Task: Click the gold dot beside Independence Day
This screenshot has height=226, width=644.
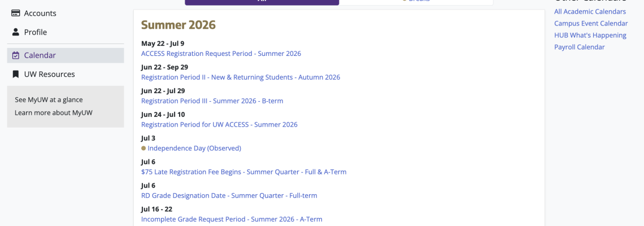Action: [143, 148]
